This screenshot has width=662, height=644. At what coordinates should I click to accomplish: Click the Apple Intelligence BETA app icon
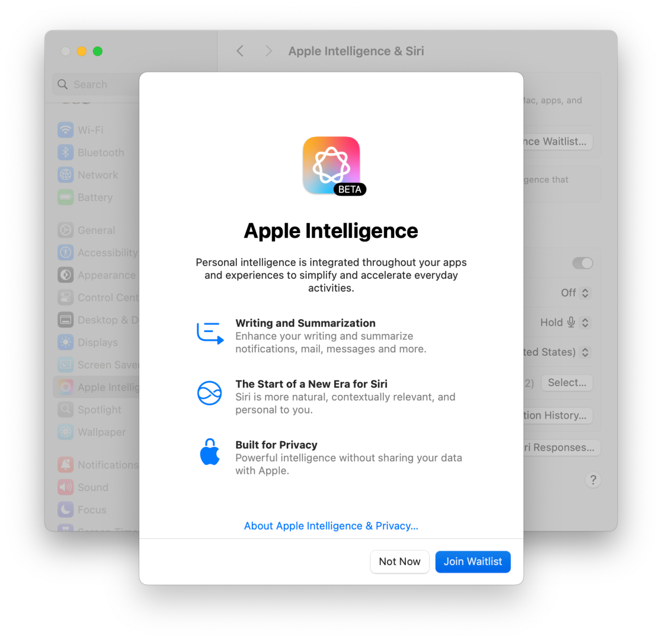point(332,166)
